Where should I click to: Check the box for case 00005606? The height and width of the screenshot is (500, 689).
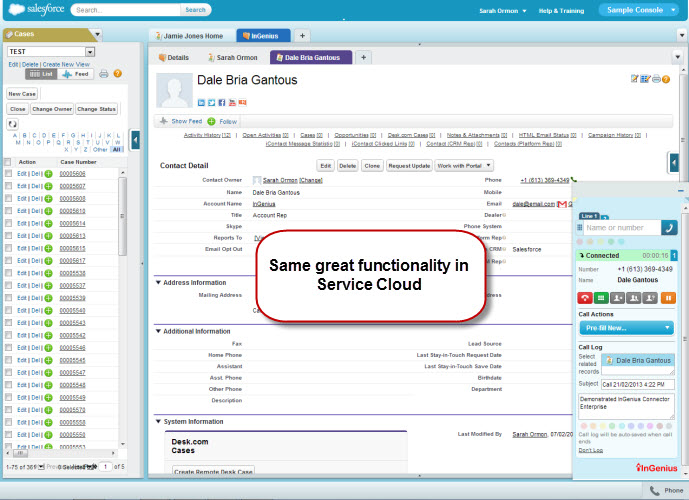pos(8,174)
